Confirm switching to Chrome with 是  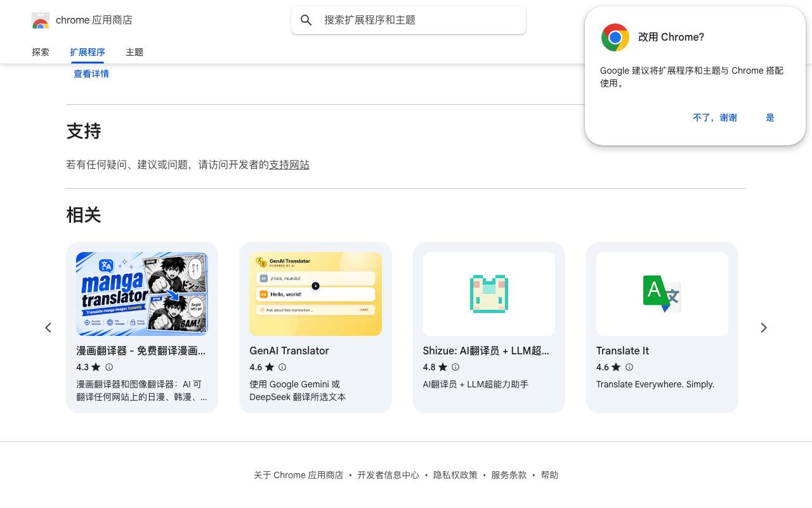[x=770, y=117]
